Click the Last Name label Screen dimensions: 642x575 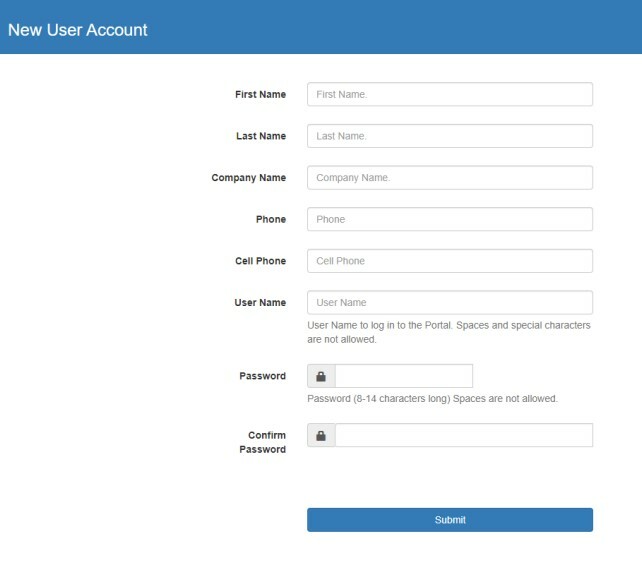pyautogui.click(x=260, y=136)
